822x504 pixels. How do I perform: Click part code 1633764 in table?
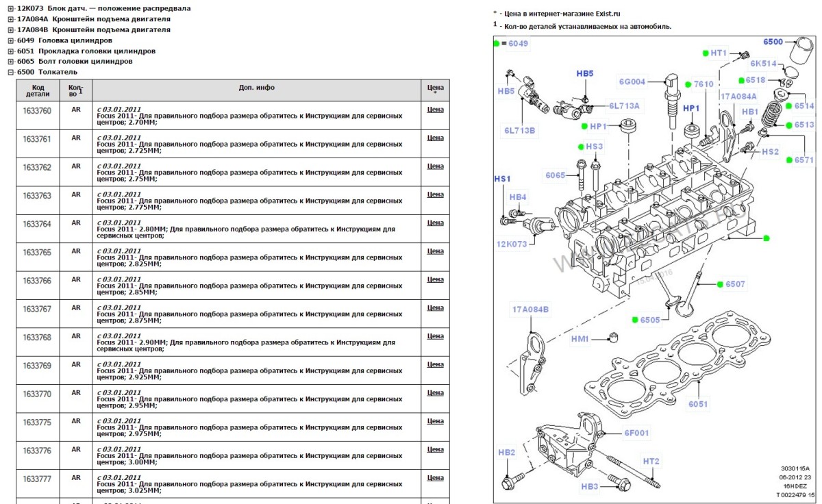pyautogui.click(x=37, y=224)
